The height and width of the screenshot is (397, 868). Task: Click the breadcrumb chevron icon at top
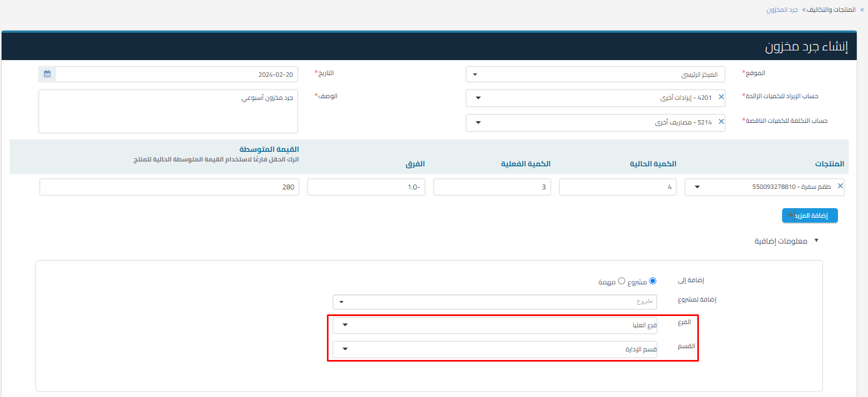[x=862, y=10]
